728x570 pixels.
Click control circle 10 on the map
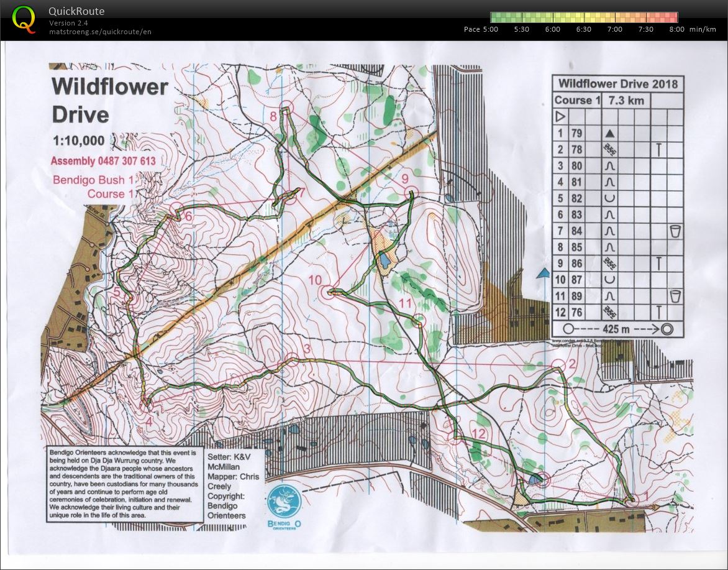(327, 291)
